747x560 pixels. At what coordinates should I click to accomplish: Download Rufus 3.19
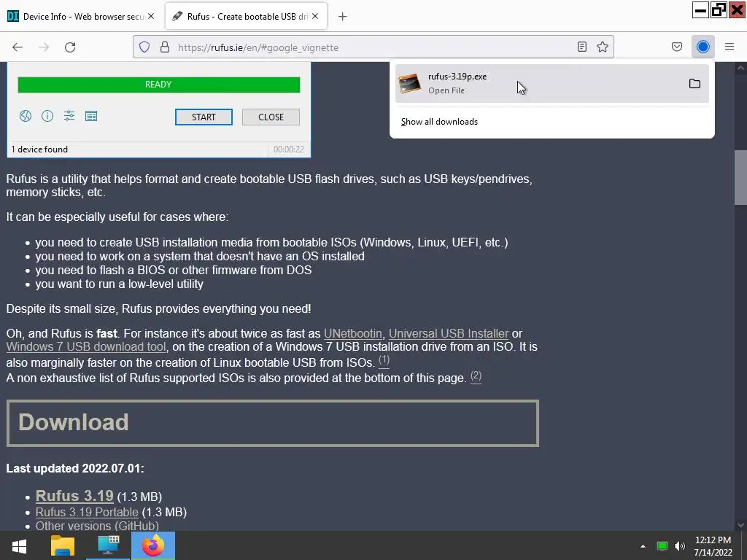click(x=74, y=496)
